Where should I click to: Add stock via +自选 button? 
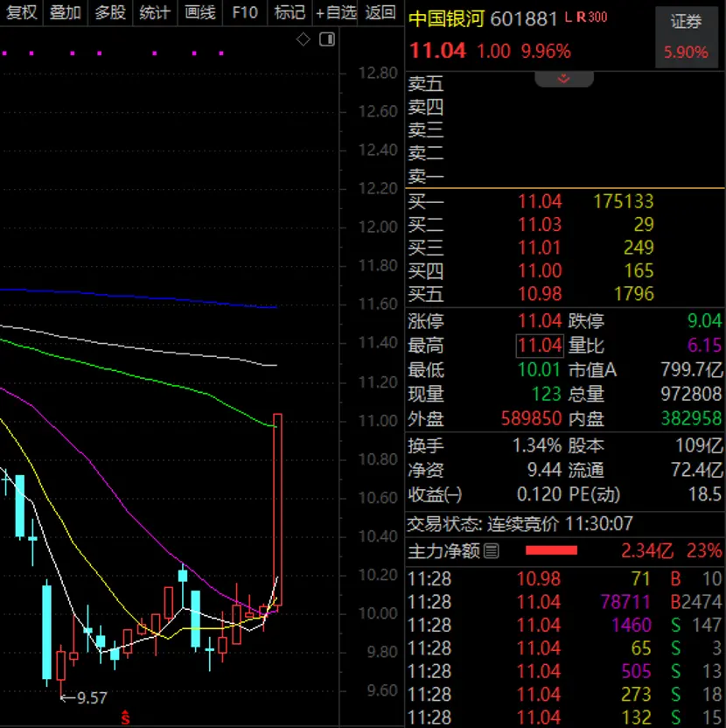(x=337, y=12)
